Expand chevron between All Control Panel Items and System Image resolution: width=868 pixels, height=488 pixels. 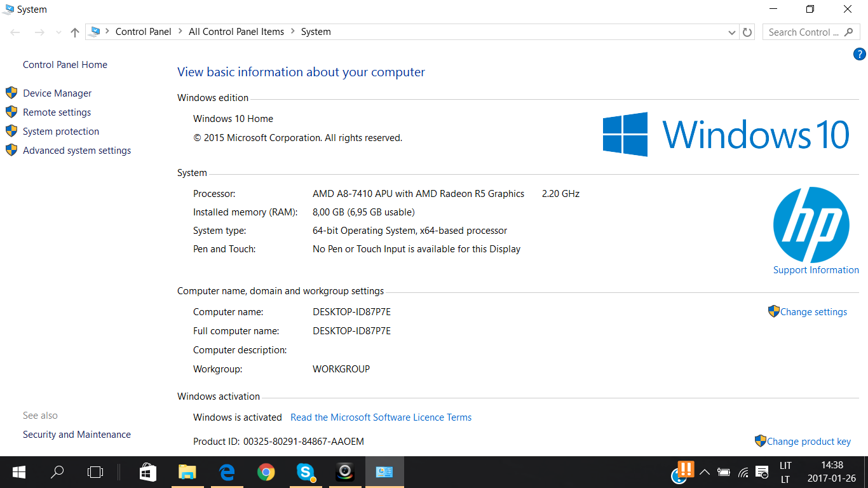tap(293, 32)
